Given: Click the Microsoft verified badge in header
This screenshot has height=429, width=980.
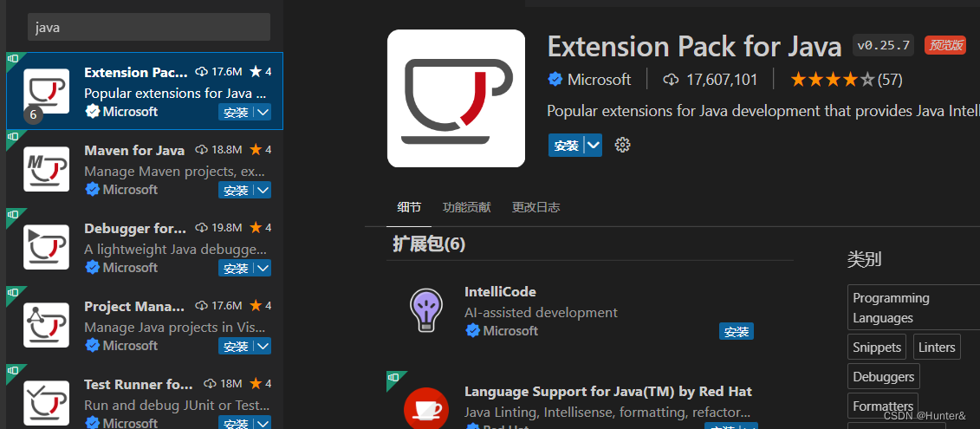Looking at the screenshot, I should (555, 80).
